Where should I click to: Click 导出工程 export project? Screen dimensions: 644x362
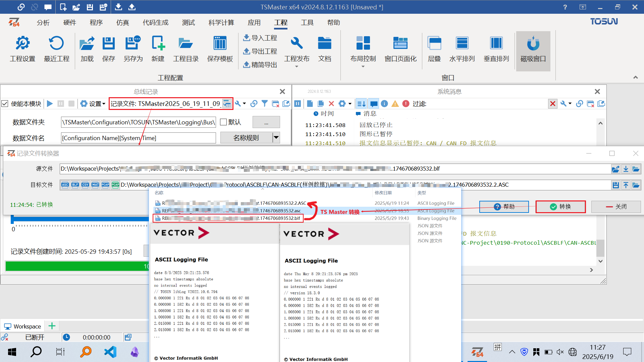pyautogui.click(x=260, y=51)
